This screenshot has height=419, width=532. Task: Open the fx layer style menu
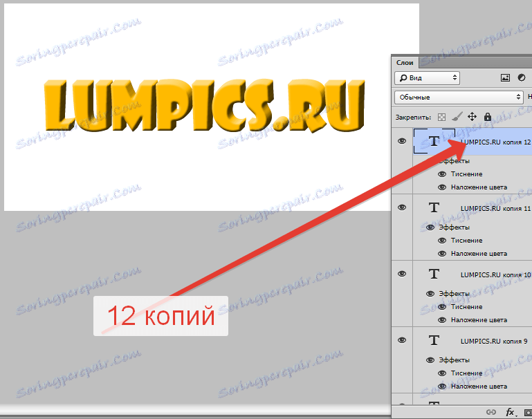point(511,412)
